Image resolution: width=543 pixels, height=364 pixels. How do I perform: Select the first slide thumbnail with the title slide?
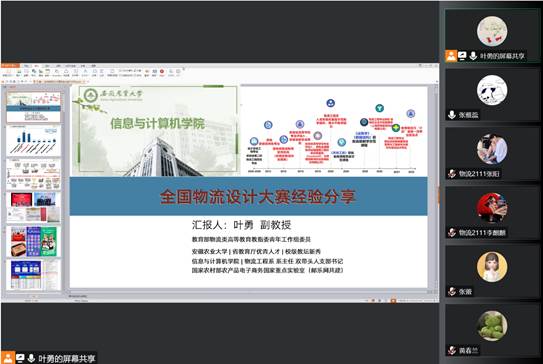(34, 107)
